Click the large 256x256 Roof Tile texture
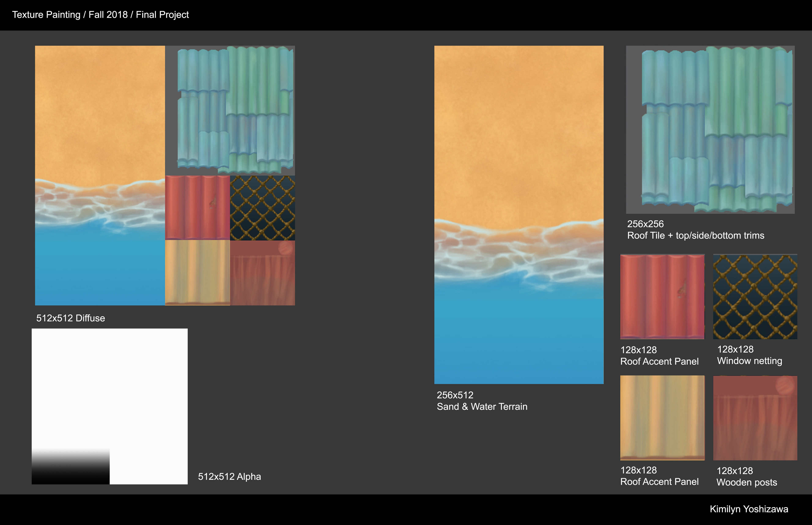The image size is (812, 525). (x=710, y=130)
